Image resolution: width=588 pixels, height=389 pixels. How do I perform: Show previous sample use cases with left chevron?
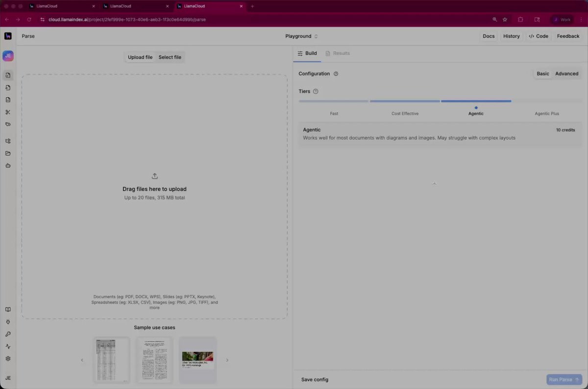point(82,360)
